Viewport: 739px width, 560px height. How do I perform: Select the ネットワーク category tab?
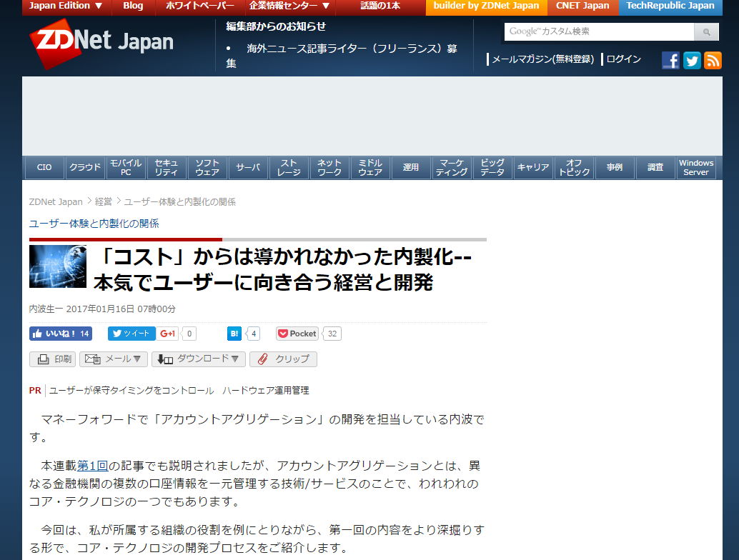pos(329,168)
